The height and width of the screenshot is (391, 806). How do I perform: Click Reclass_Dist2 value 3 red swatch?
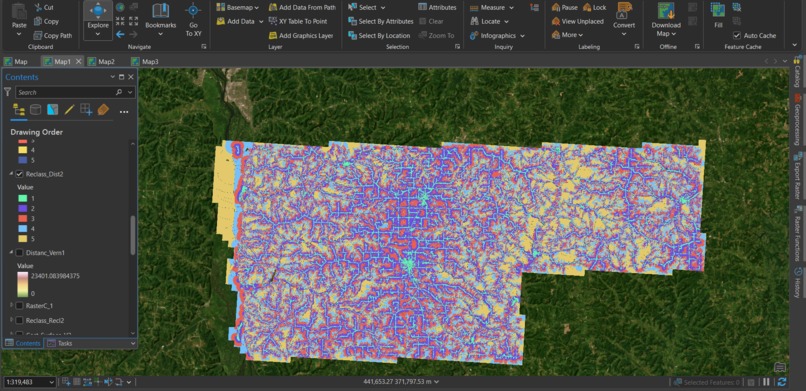tap(22, 218)
